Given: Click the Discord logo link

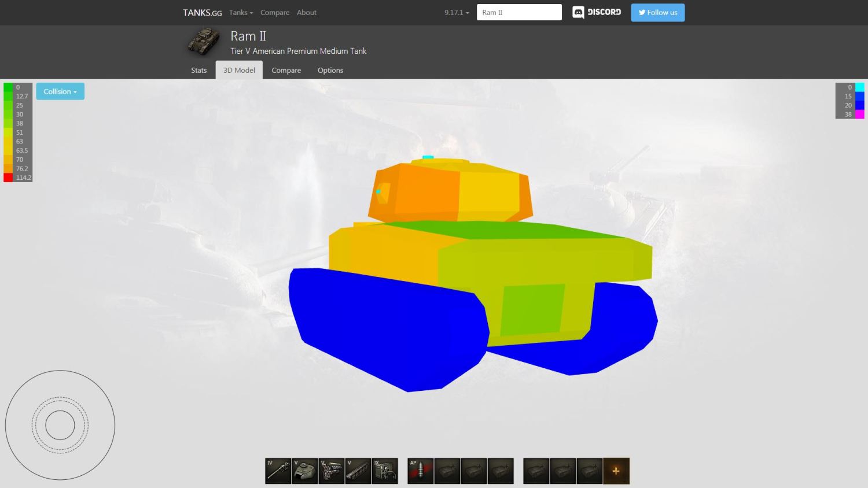Looking at the screenshot, I should pyautogui.click(x=597, y=12).
